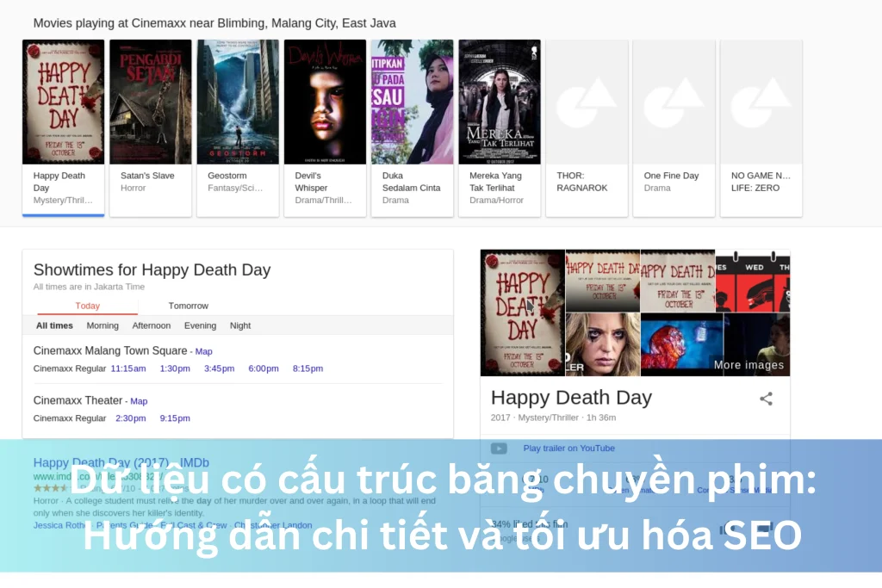Open the Mereka Yang Tak Terlihat card
The height and width of the screenshot is (588, 882).
pyautogui.click(x=499, y=127)
